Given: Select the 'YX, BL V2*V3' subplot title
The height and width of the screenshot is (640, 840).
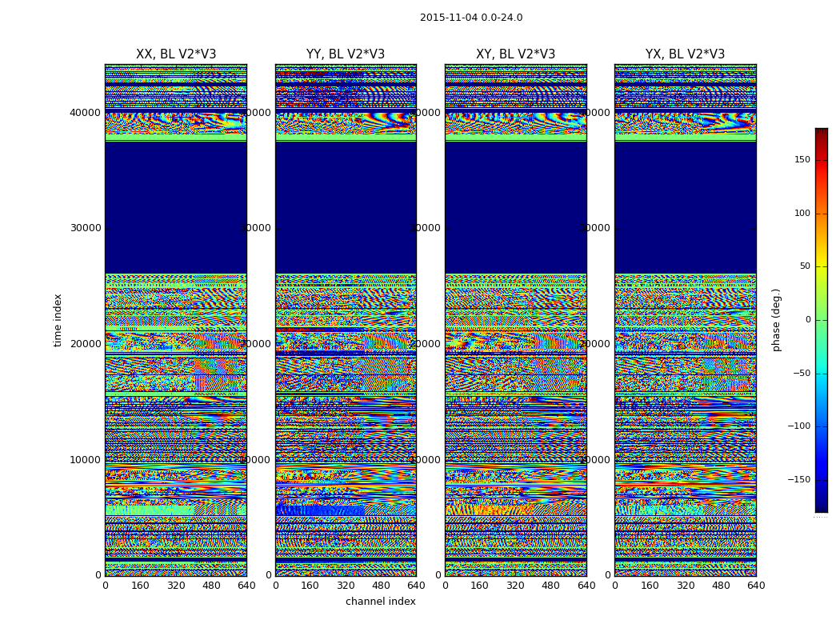Looking at the screenshot, I should click(x=685, y=54).
